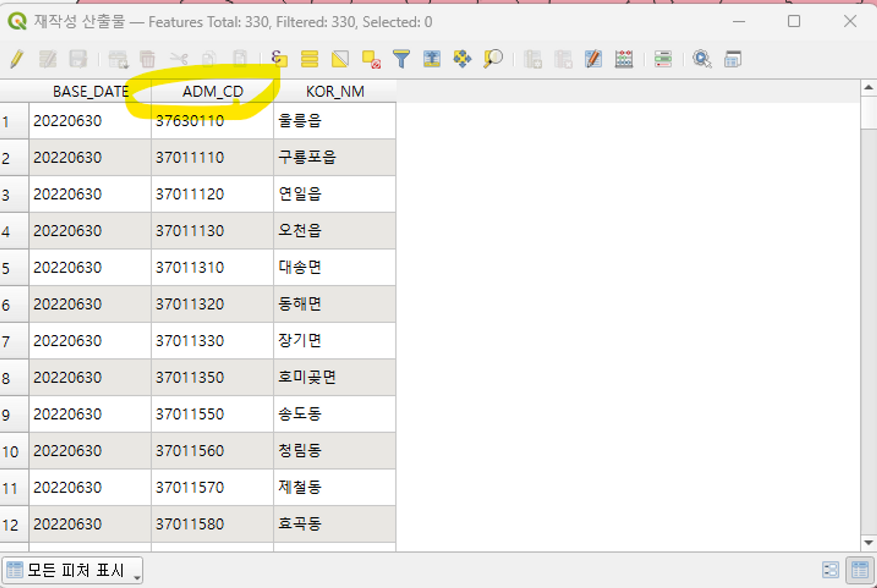Pan map to the selected rows
877x588 pixels.
(462, 59)
